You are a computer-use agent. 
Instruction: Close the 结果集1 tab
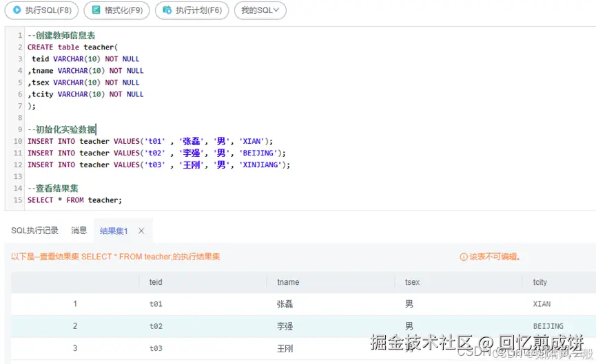[x=141, y=231]
